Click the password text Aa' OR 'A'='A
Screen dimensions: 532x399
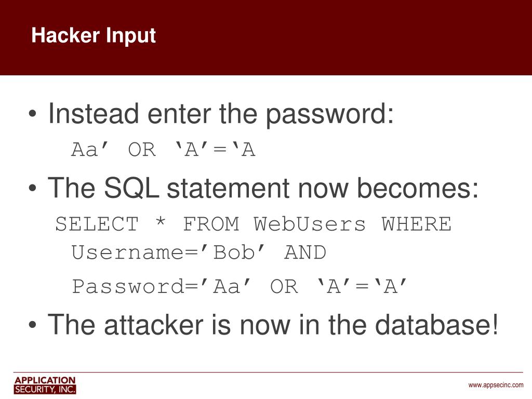pos(163,149)
